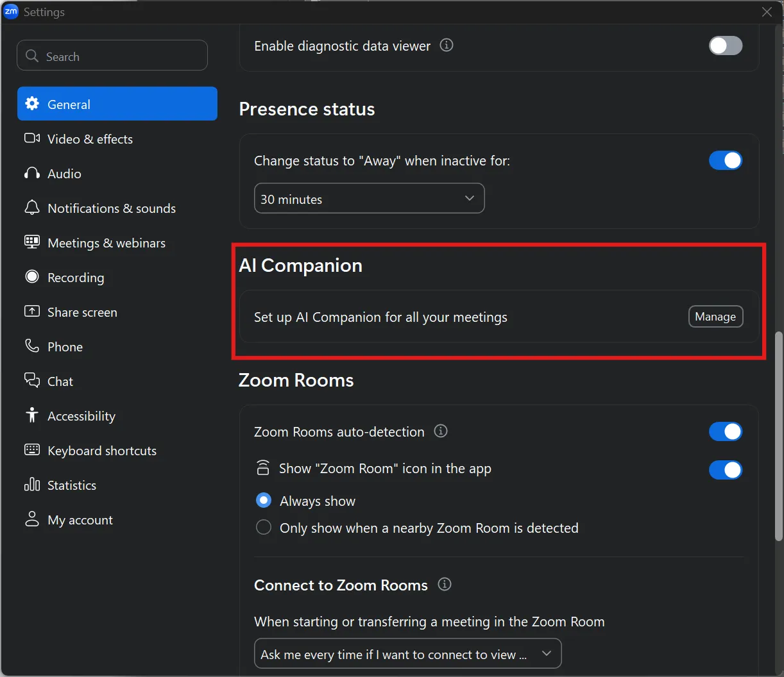Enable the diagnostic data viewer toggle
The image size is (784, 677).
pos(726,46)
